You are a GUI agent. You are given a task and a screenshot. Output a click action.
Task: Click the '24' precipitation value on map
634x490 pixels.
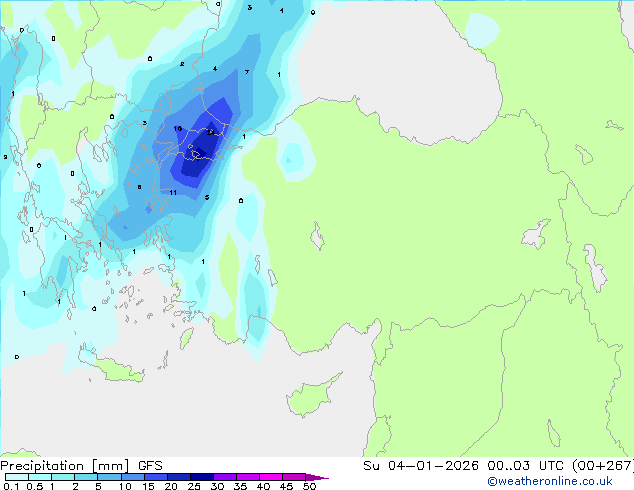[x=211, y=133]
